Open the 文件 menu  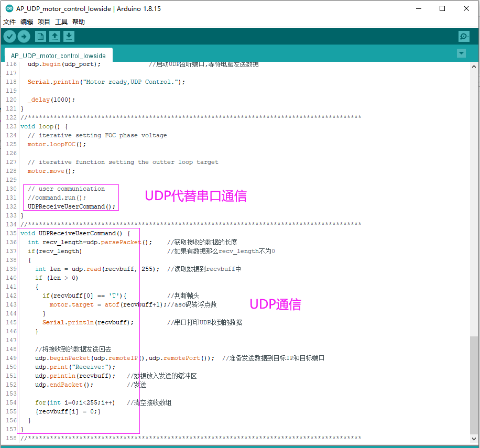tap(9, 21)
